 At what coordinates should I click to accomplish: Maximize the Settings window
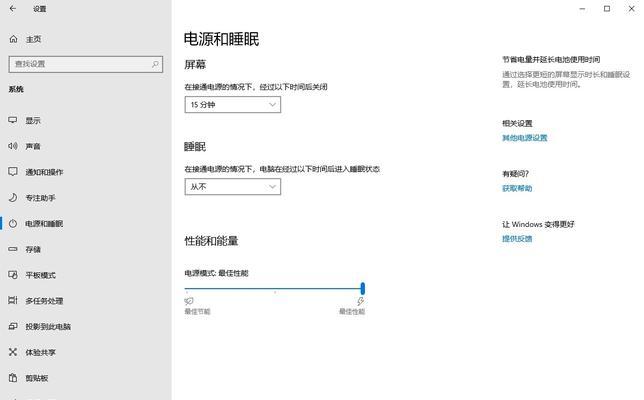[x=607, y=8]
